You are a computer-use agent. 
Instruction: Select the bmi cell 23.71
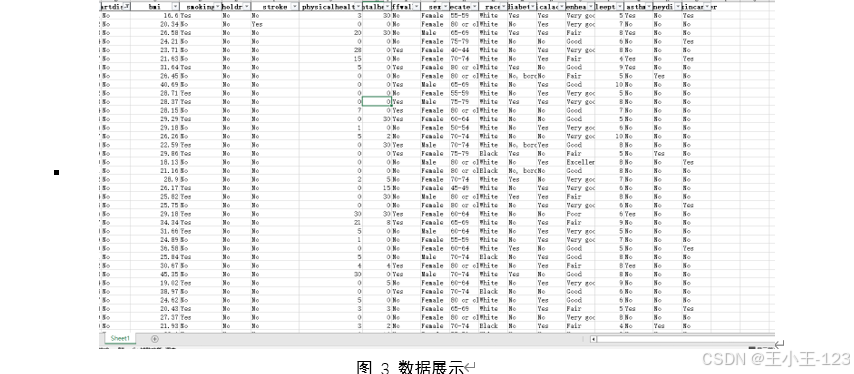pyautogui.click(x=155, y=50)
